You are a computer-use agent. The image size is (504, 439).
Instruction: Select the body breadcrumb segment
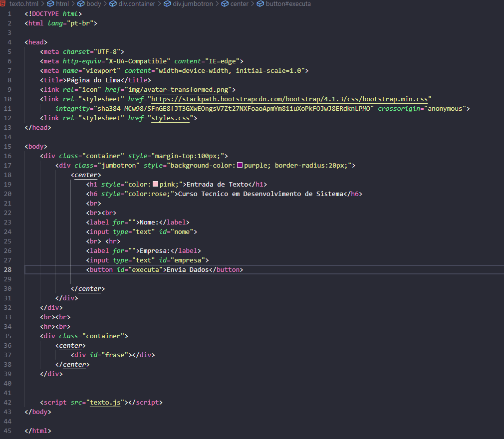point(89,4)
